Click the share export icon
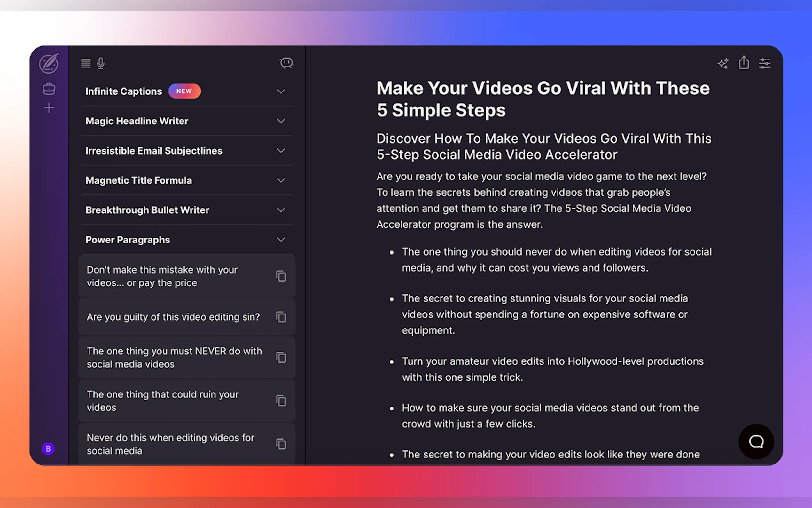812x508 pixels. [x=744, y=63]
